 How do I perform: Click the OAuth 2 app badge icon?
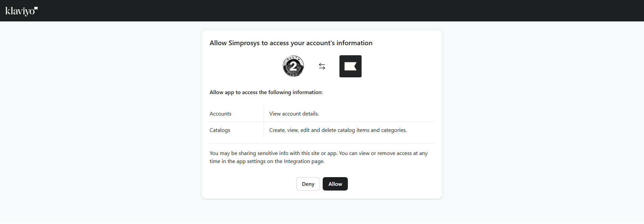point(293,66)
